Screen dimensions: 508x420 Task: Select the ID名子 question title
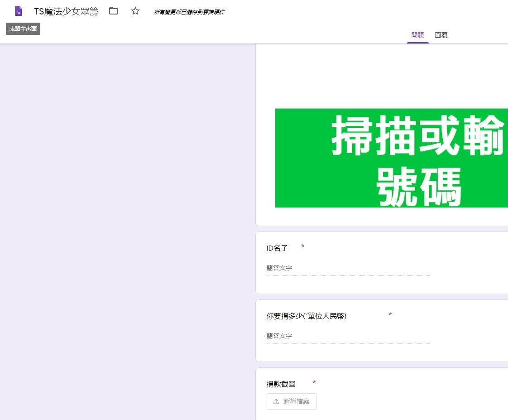click(x=277, y=248)
